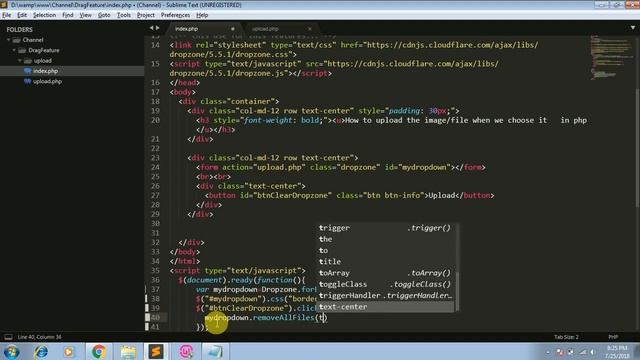The width and height of the screenshot is (640, 360).
Task: Open the pink WampServer taskbar icon
Action: (186, 351)
